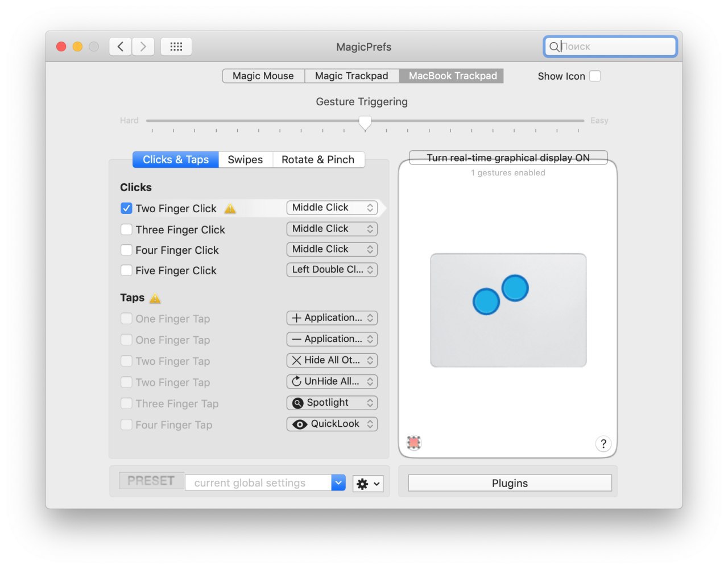The width and height of the screenshot is (728, 569).
Task: Switch to the Swipes tab
Action: [x=245, y=160]
